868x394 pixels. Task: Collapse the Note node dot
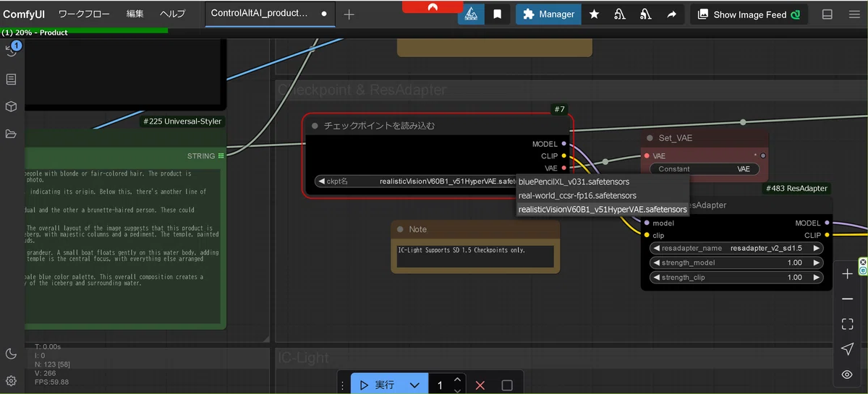tap(399, 229)
